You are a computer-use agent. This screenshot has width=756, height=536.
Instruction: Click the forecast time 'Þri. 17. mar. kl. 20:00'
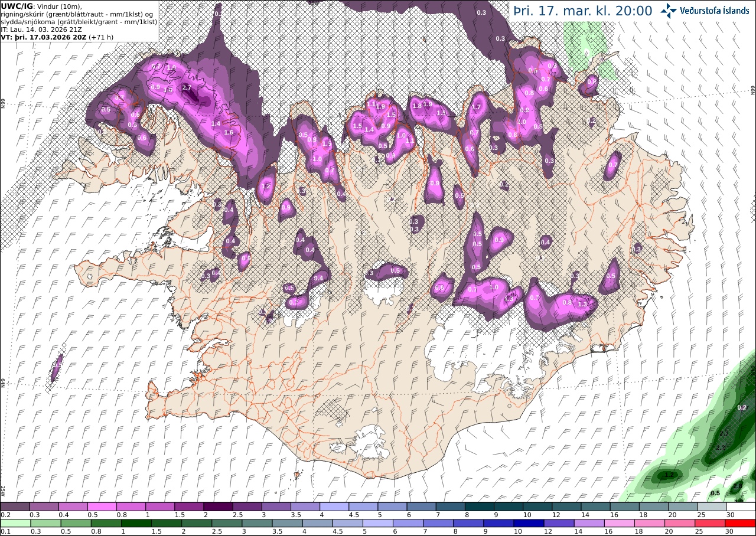582,11
